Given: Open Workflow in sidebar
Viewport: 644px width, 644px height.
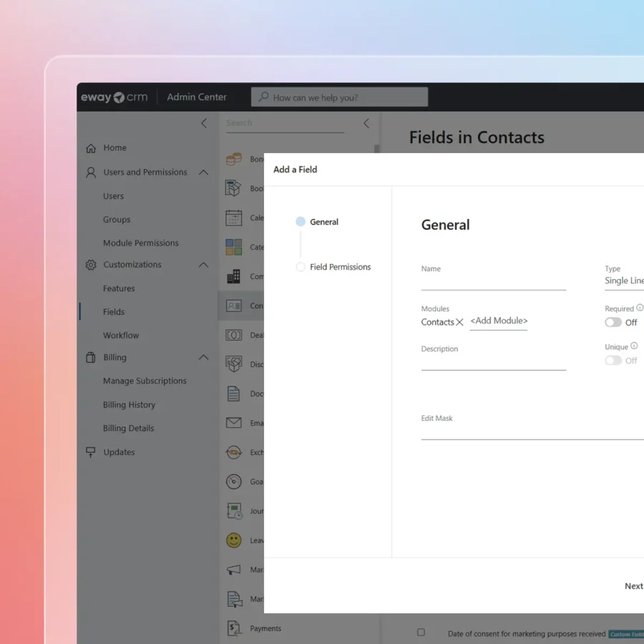Looking at the screenshot, I should (121, 336).
